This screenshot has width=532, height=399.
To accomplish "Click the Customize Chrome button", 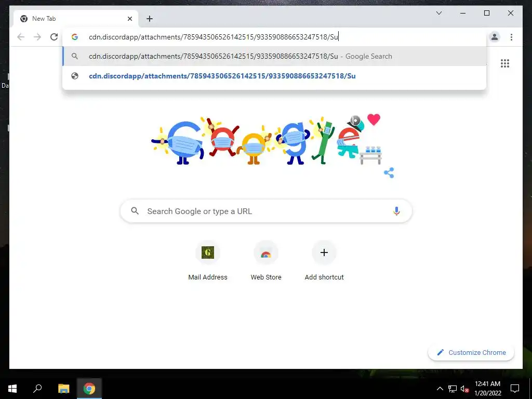I will [471, 353].
